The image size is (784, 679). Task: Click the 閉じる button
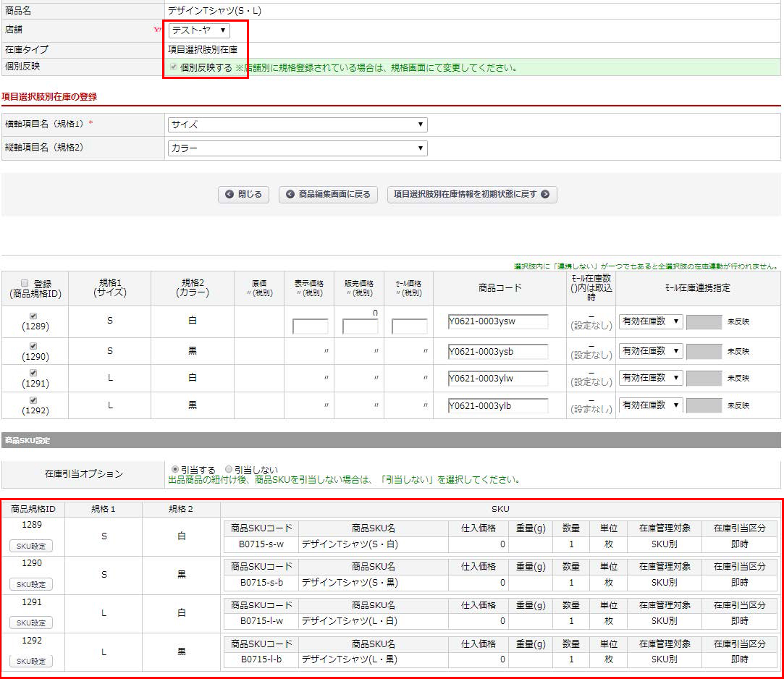(243, 195)
